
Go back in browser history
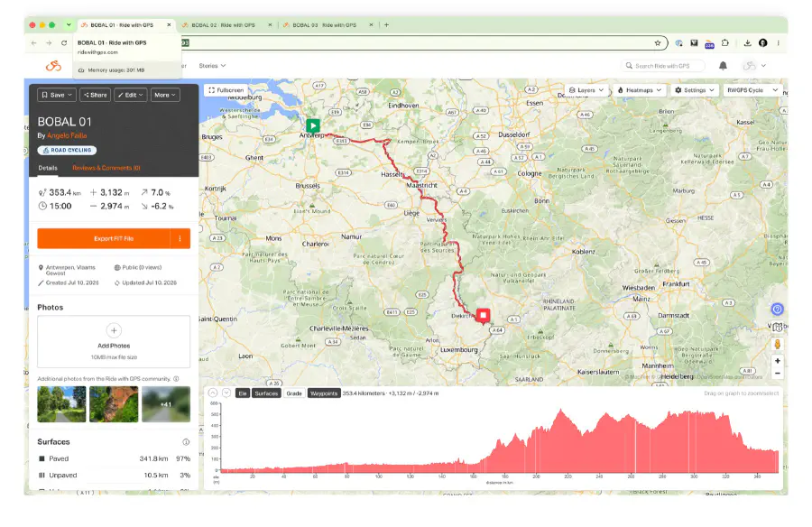pos(34,43)
